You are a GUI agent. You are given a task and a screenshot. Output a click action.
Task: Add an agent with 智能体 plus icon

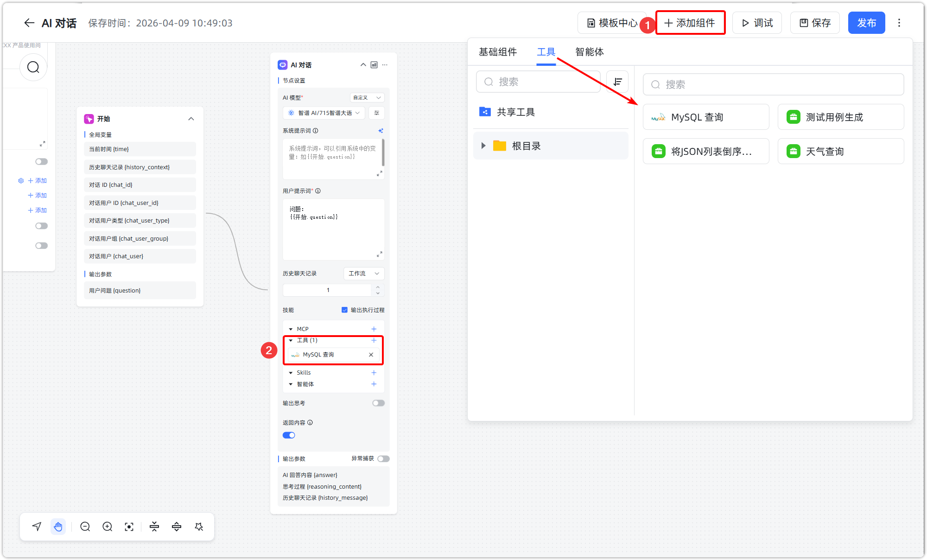point(374,384)
